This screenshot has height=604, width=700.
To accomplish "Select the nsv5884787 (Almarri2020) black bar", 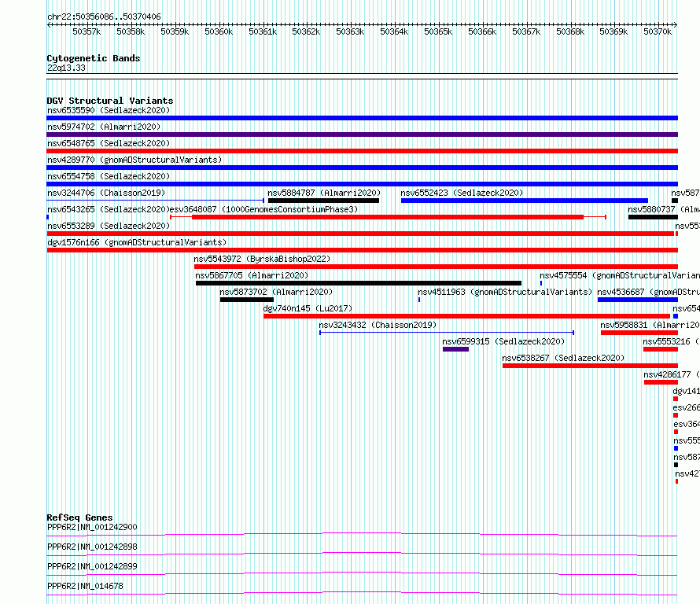I will 323,201.
